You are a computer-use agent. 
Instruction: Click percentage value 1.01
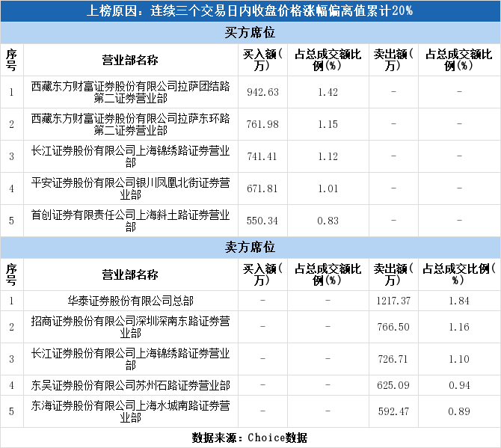(x=328, y=188)
